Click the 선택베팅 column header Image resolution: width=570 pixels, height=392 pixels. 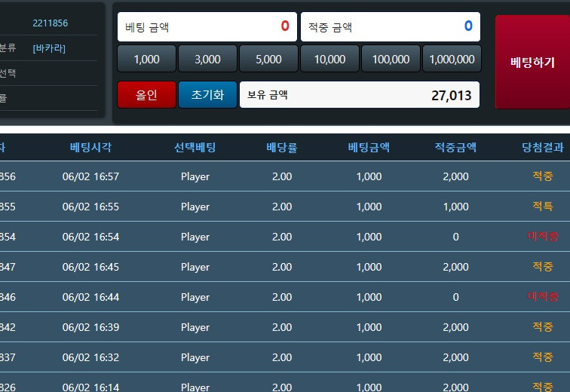pos(195,148)
